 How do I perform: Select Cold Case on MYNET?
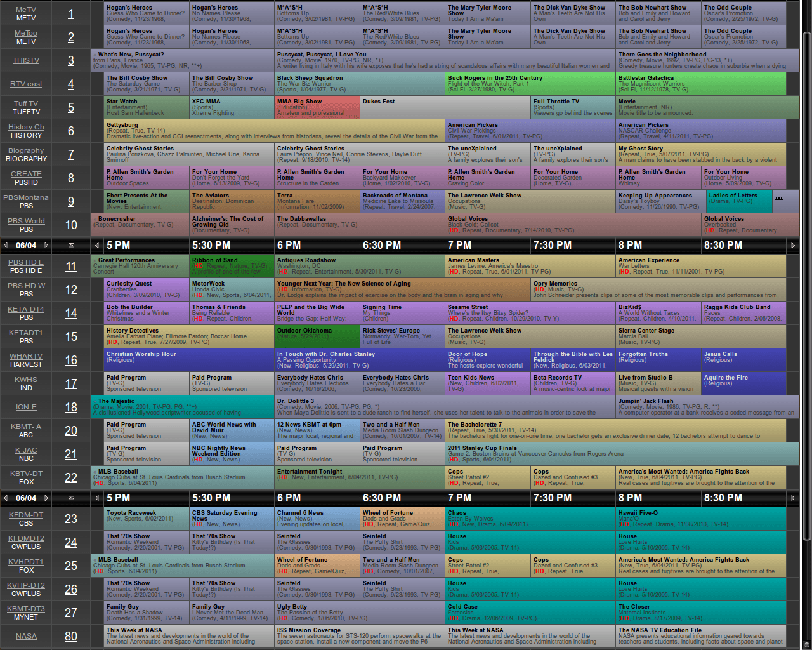tap(531, 613)
